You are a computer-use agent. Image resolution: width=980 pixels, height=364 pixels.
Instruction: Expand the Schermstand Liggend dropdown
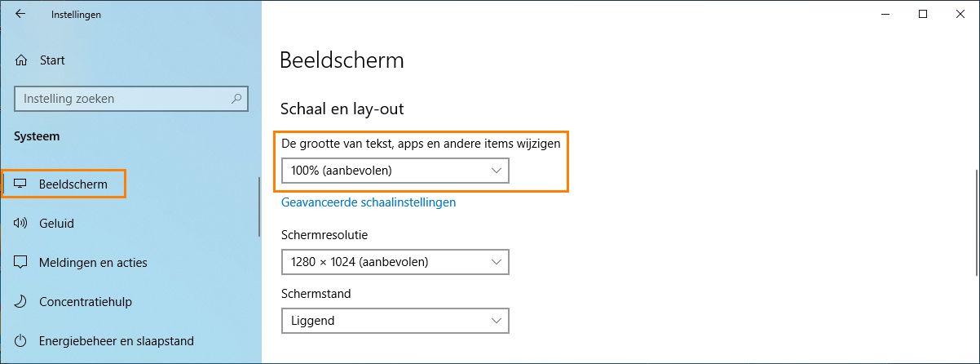pyautogui.click(x=395, y=321)
